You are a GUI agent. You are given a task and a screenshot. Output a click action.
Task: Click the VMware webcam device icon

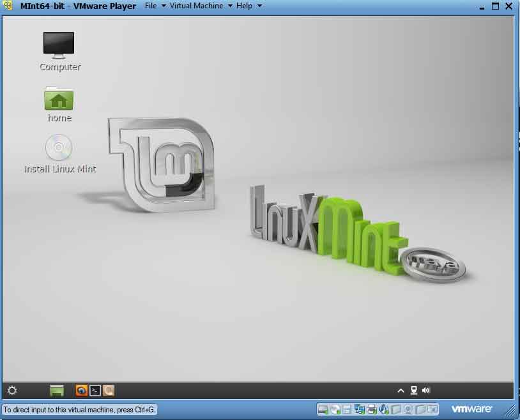(408, 409)
